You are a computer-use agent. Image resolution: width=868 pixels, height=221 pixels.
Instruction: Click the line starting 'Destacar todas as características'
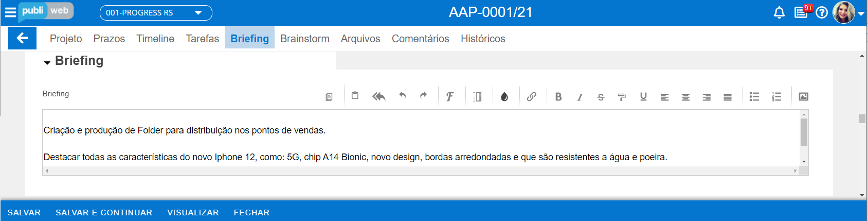[x=355, y=157]
